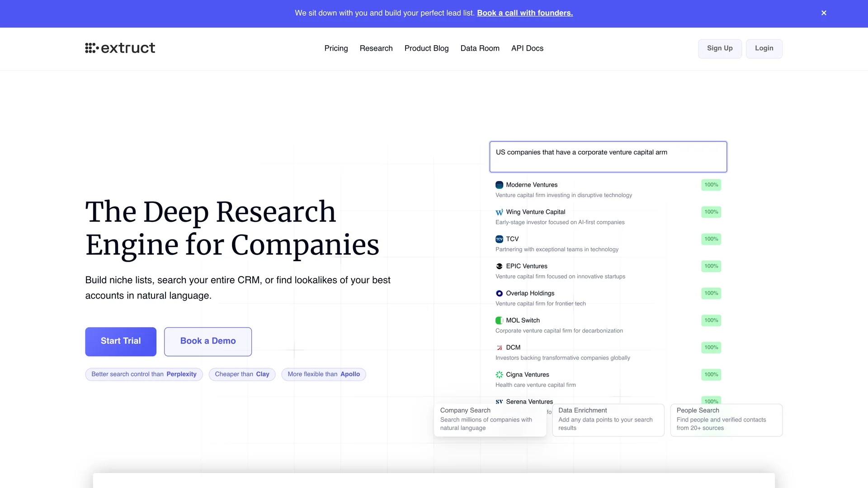Select the DCM result name
The image size is (868, 488).
click(513, 347)
